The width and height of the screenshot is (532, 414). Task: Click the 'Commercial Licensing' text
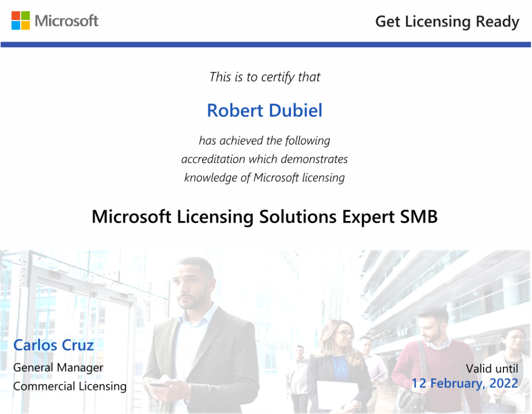click(70, 386)
